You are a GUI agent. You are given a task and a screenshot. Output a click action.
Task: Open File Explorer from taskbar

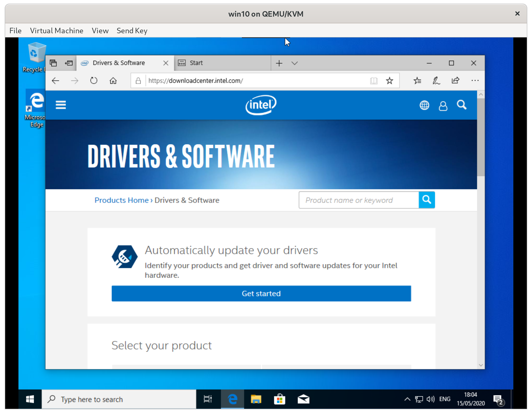point(256,399)
